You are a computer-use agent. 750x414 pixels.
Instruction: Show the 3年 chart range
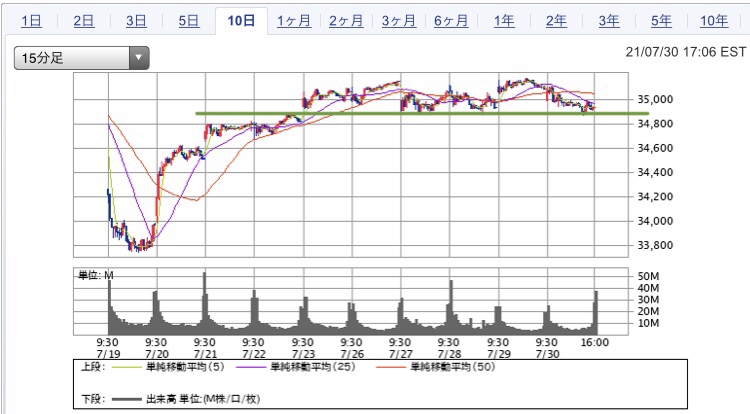pos(609,21)
